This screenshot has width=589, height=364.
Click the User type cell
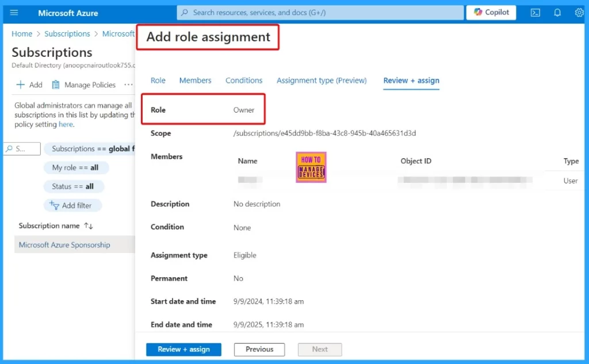pos(570,181)
